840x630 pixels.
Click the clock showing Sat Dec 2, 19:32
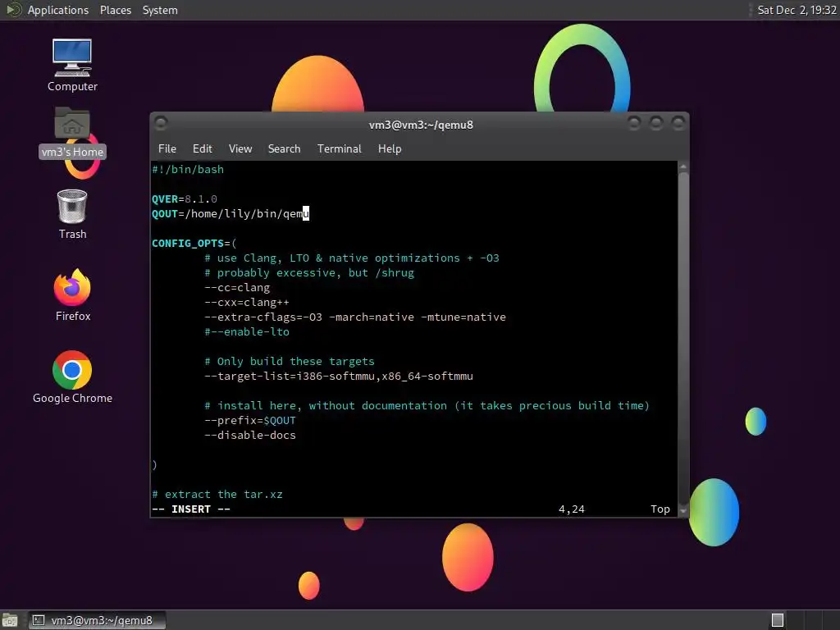pos(797,10)
